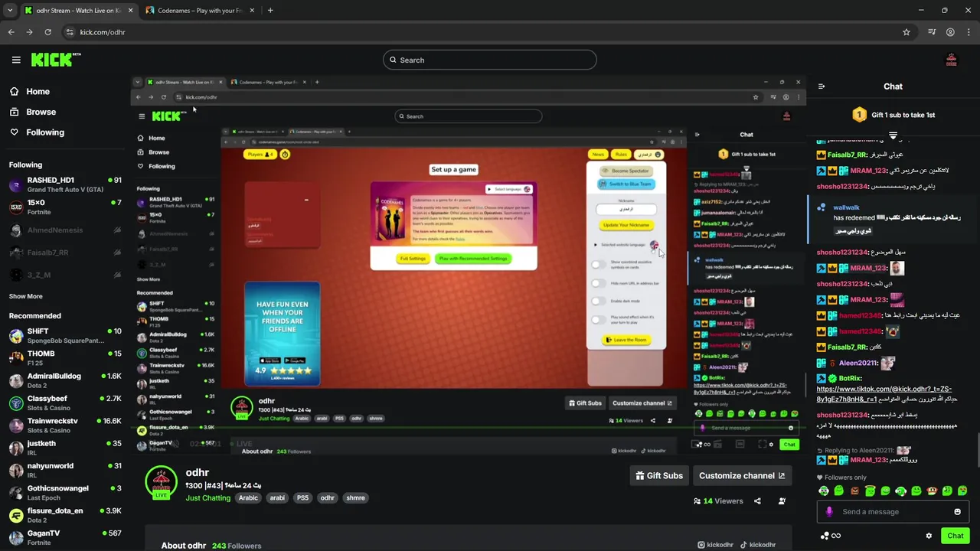Click the Kick logo
Screen dimensions: 980x551
[x=55, y=60]
